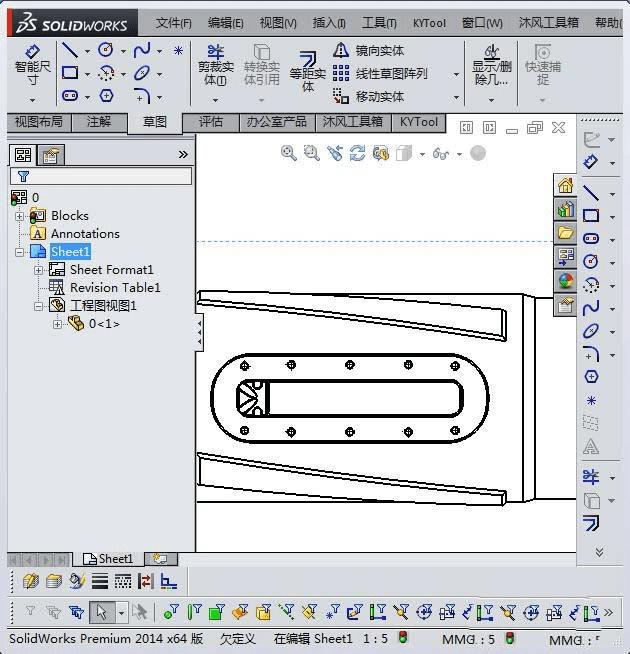Toggle Filter Vertices selection filter

(x=171, y=612)
